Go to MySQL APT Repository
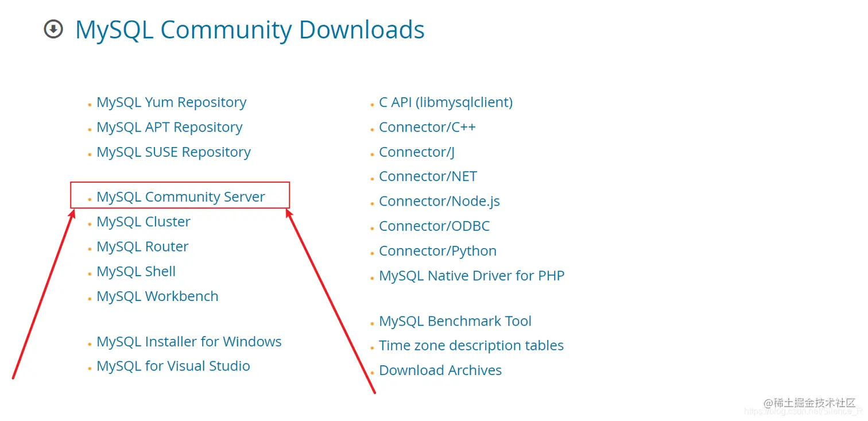Image resolution: width=868 pixels, height=421 pixels. 169,127
